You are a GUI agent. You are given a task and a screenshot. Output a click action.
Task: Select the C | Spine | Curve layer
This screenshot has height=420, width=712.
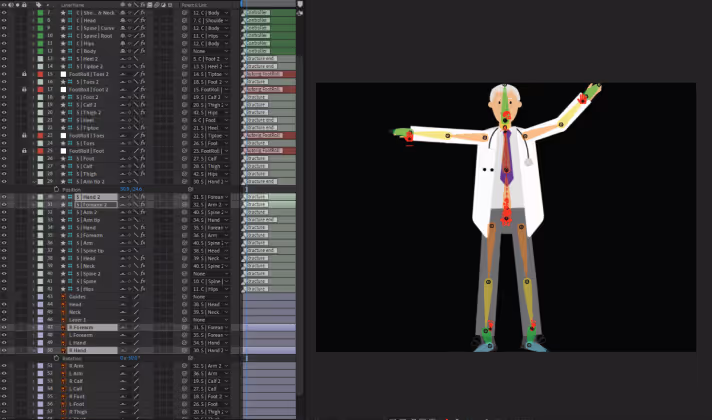click(x=95, y=28)
